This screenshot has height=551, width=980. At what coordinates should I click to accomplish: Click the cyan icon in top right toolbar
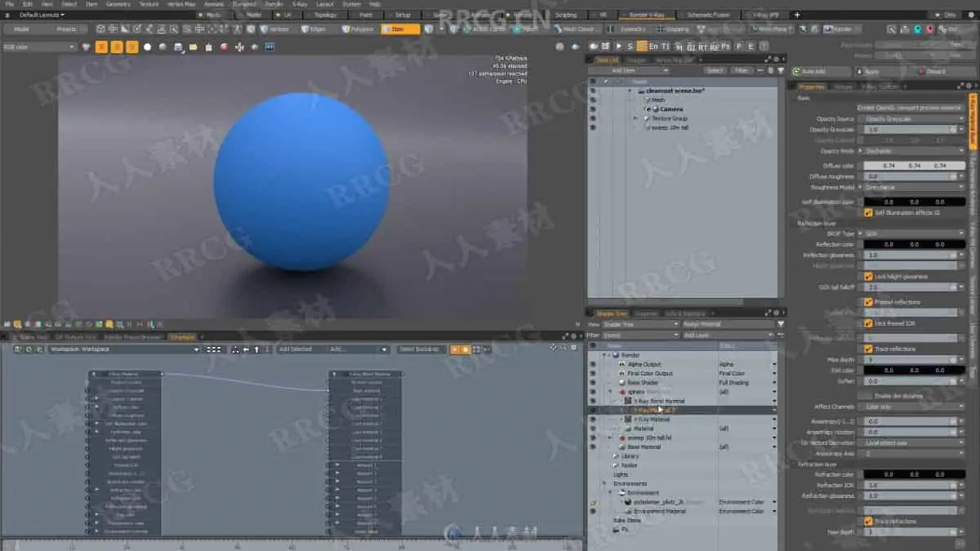[917, 29]
